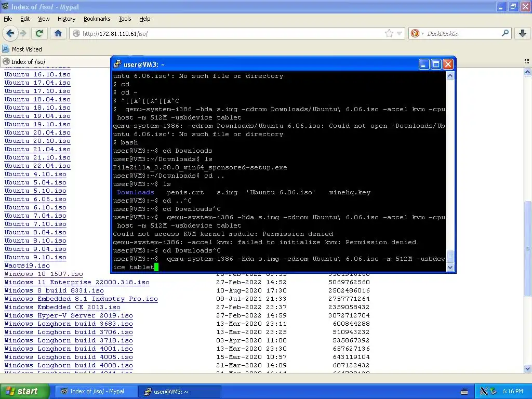Click the X server tray icon
The width and height of the screenshot is (532, 399).
point(484,391)
